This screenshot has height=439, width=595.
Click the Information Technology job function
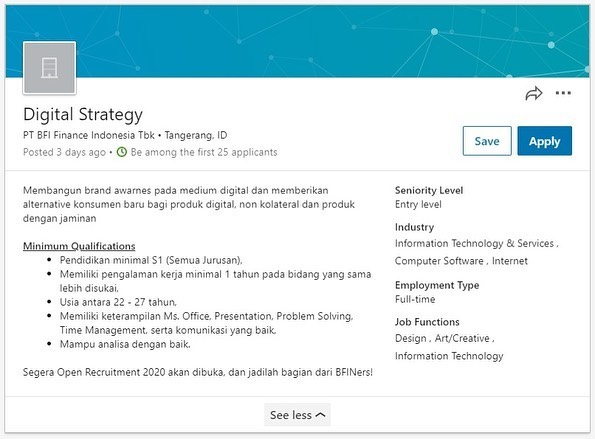[x=449, y=356]
